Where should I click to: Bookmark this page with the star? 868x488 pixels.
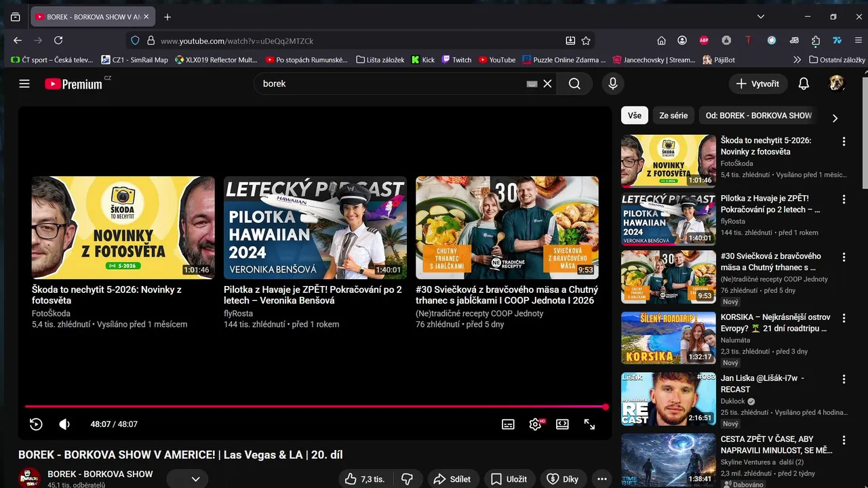[x=586, y=41]
